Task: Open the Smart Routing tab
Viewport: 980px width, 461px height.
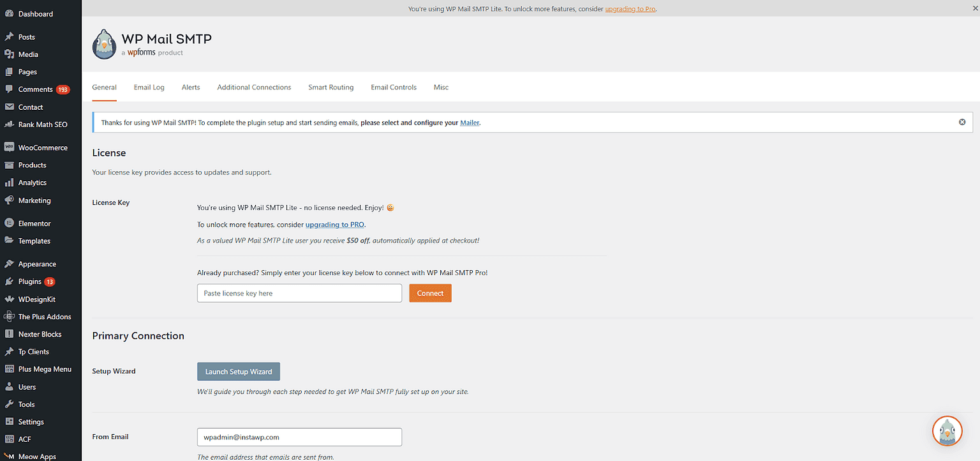Action: 330,87
